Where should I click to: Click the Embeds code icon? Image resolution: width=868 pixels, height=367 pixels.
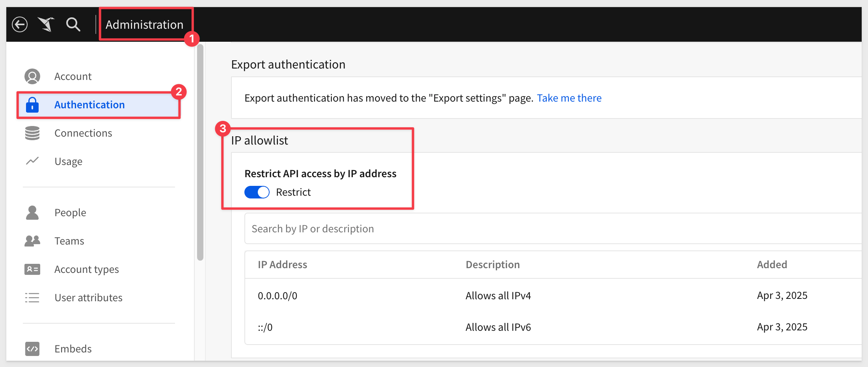[32, 349]
